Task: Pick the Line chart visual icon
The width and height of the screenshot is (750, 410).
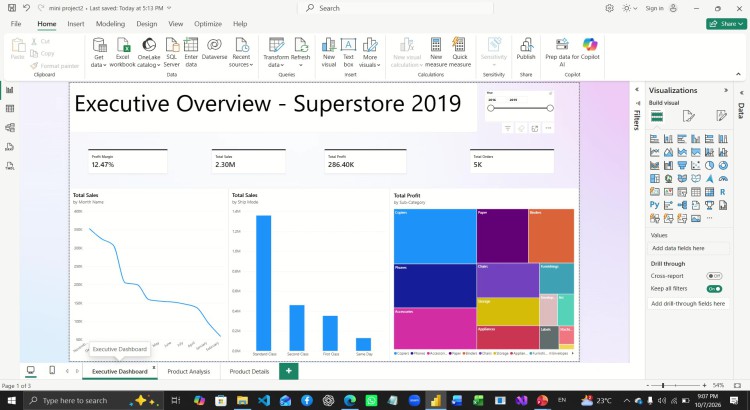Action: click(655, 153)
